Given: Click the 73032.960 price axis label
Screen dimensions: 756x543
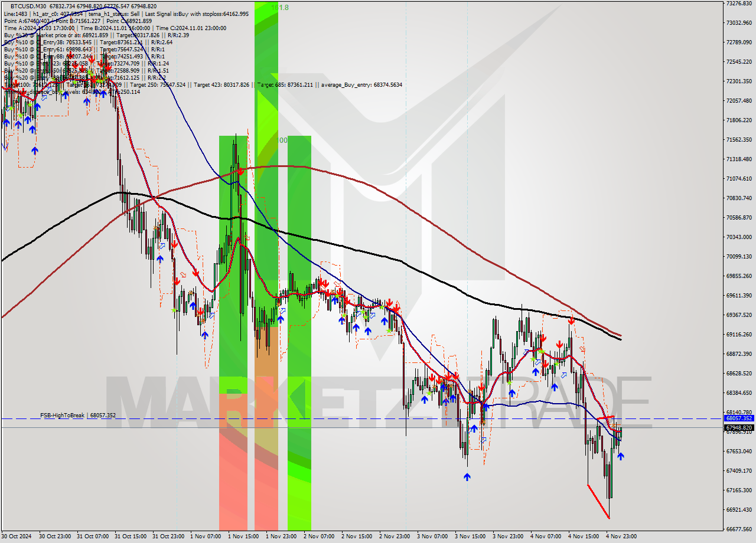Looking at the screenshot, I should tap(739, 23).
